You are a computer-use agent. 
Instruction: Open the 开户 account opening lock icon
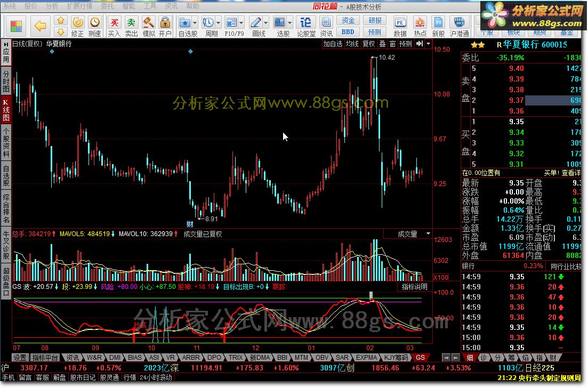[165, 26]
